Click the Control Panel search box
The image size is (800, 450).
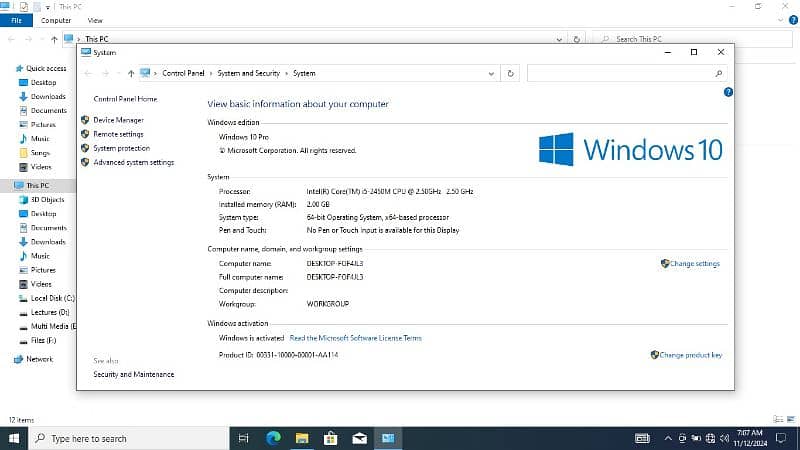tap(620, 73)
